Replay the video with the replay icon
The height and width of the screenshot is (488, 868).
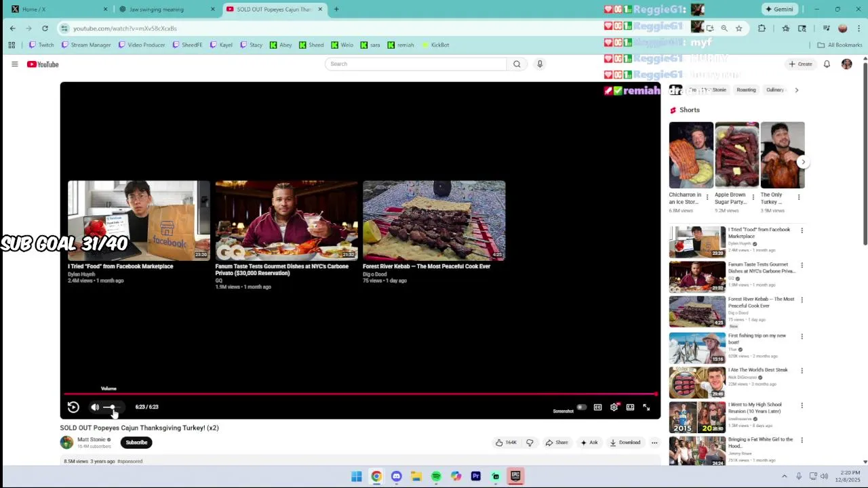[73, 407]
